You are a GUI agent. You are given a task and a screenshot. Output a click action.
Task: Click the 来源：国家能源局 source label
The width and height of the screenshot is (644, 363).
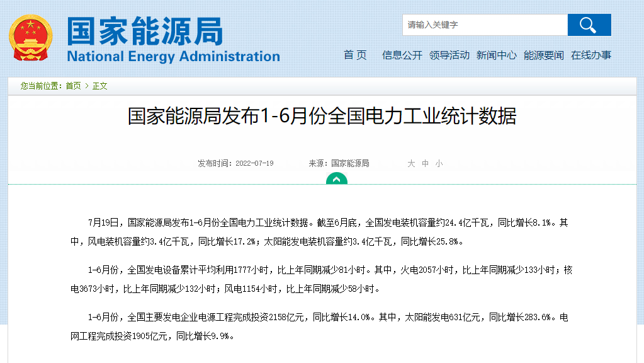(x=339, y=163)
